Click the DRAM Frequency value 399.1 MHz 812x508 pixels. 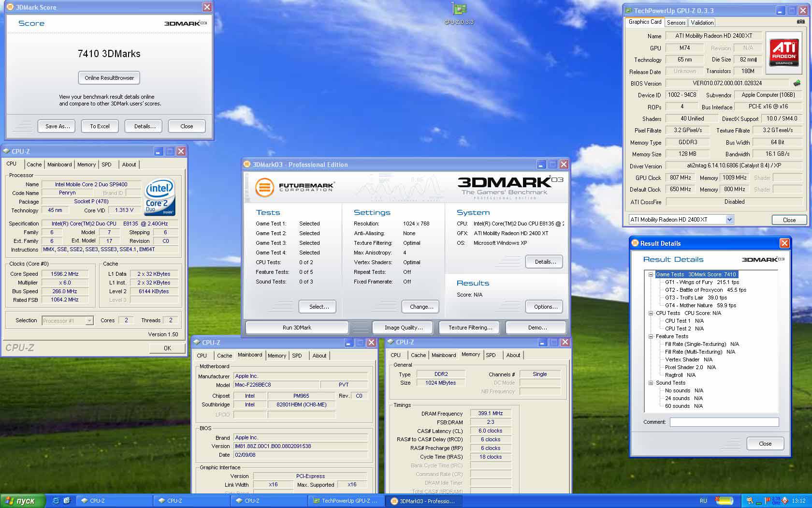click(x=491, y=414)
